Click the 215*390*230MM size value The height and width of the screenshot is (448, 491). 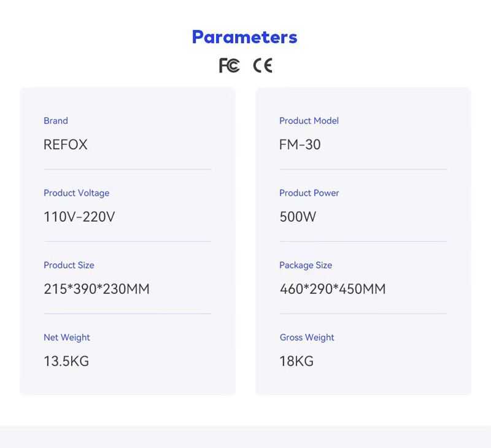tap(97, 289)
